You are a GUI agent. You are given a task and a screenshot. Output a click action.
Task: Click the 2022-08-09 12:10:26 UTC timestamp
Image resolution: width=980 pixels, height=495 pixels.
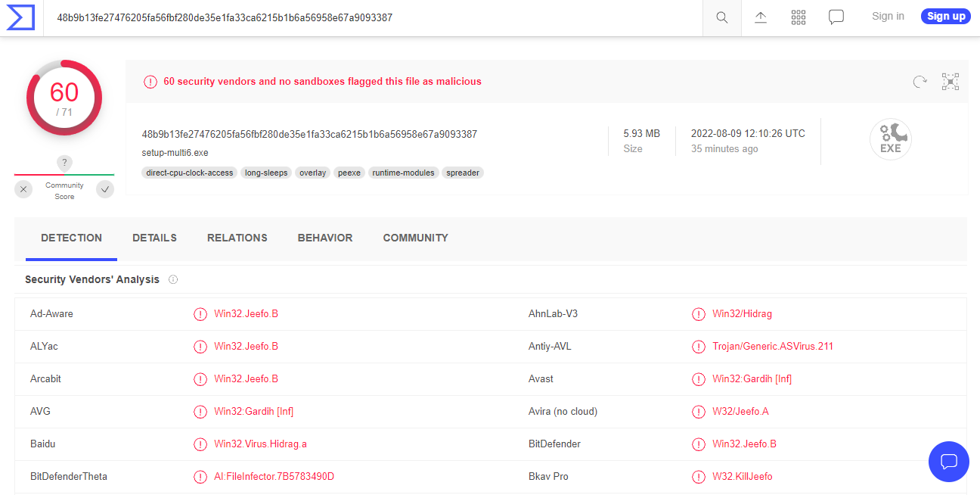[748, 133]
